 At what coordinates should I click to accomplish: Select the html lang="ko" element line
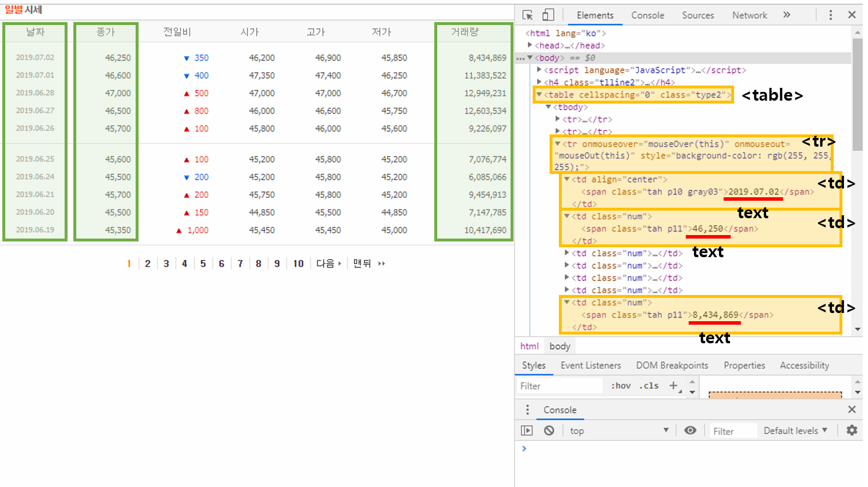pyautogui.click(x=565, y=33)
